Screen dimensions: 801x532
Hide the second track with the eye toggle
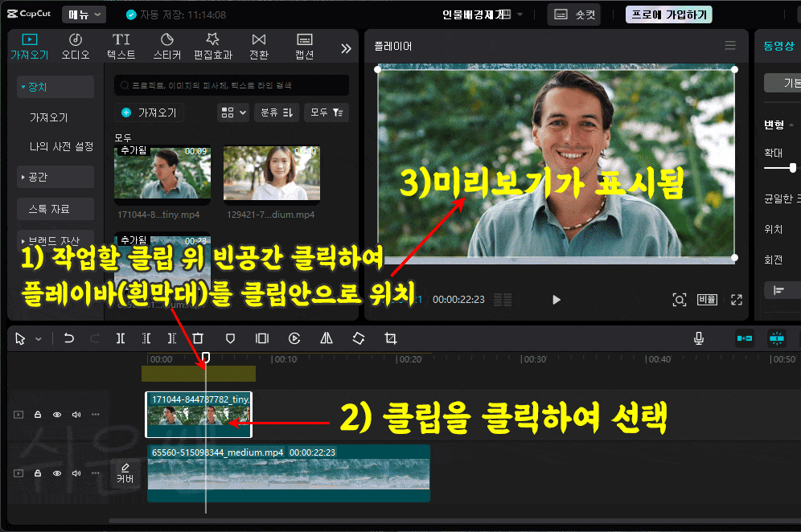pos(57,473)
